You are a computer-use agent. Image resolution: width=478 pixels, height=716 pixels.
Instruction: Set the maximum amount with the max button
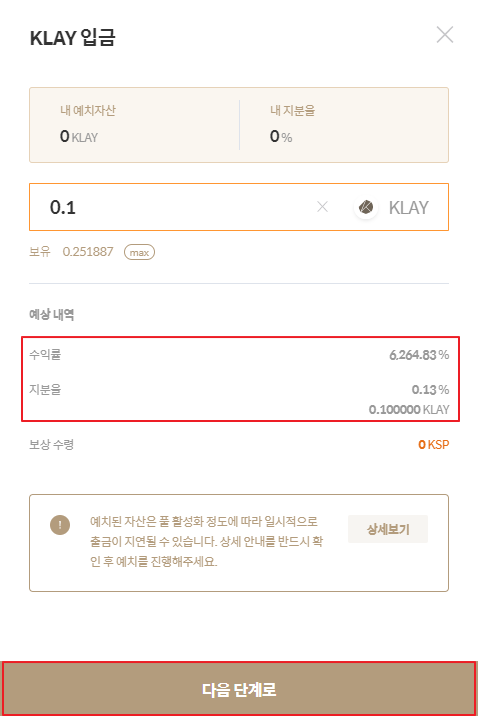pyautogui.click(x=139, y=252)
